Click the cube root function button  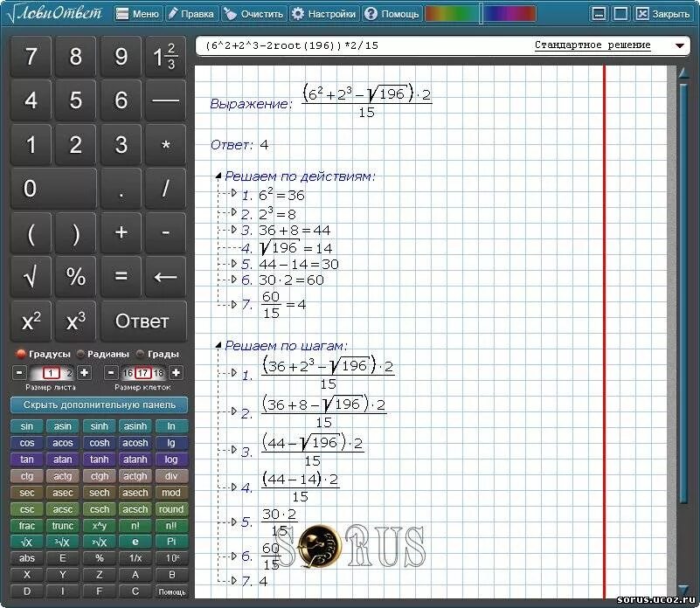tap(63, 542)
